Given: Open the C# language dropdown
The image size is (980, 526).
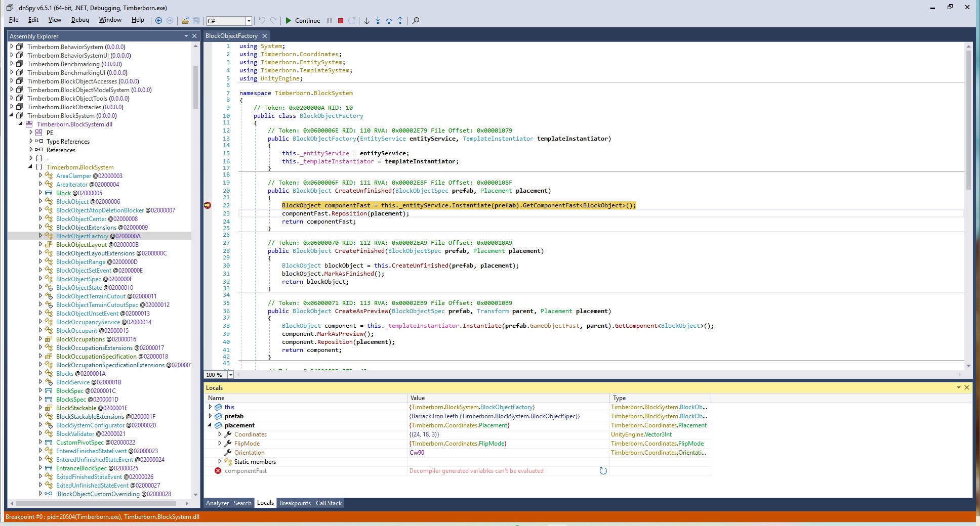Looking at the screenshot, I should point(249,21).
